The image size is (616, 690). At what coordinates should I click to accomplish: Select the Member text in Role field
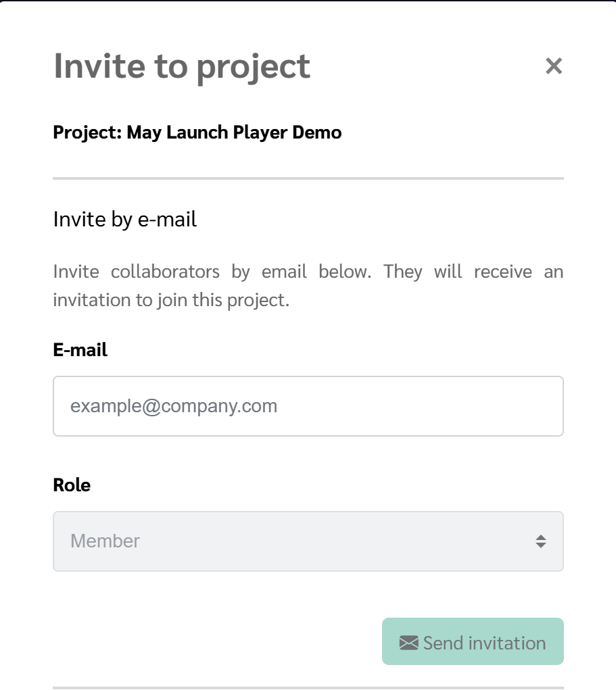pos(105,541)
